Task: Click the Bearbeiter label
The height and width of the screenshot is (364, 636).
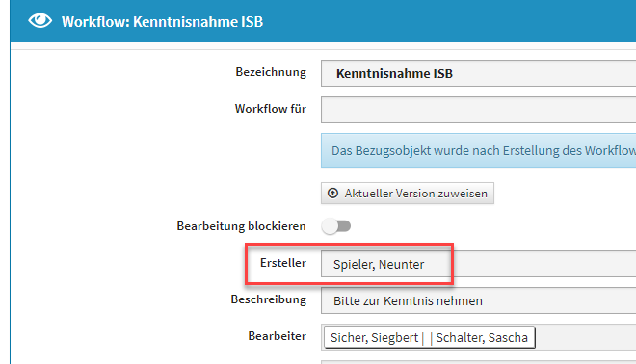Action: coord(277,336)
